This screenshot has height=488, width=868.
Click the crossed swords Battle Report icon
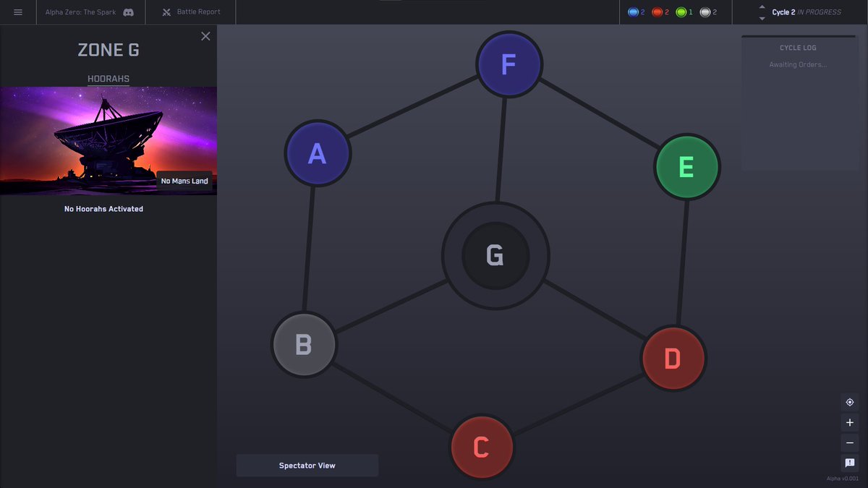tap(166, 12)
